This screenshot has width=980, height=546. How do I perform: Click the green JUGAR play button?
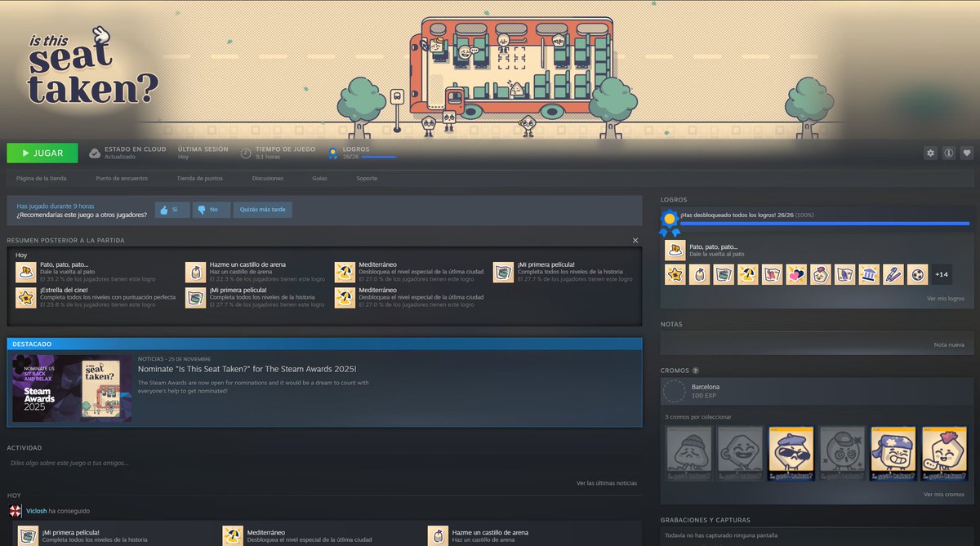(42, 153)
